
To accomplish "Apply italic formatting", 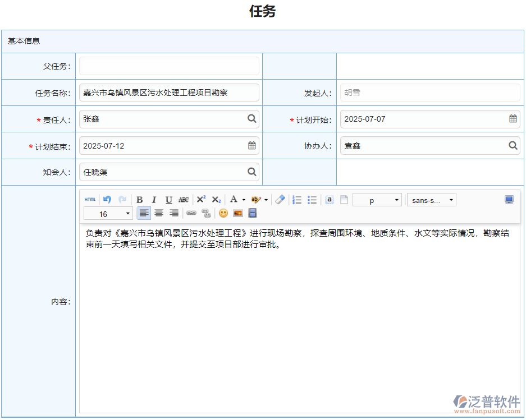I will tap(154, 199).
